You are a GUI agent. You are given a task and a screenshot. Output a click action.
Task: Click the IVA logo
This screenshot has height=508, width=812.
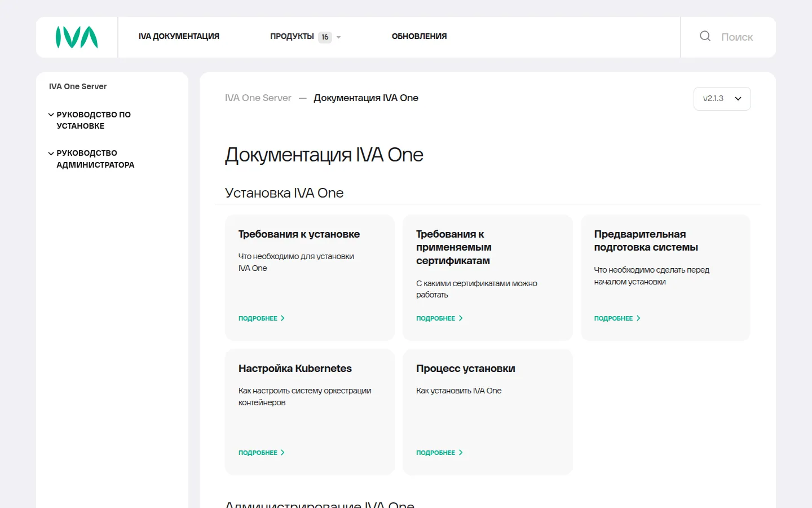click(x=77, y=37)
